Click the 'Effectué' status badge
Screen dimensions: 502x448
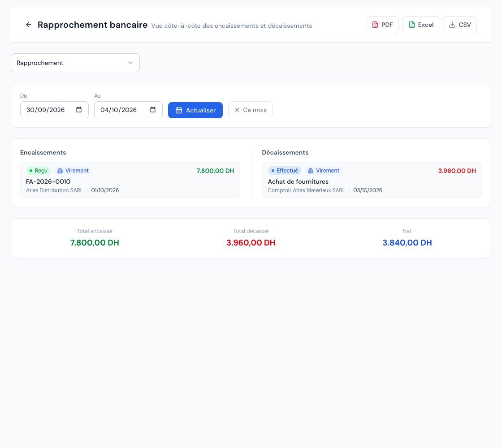click(x=285, y=171)
